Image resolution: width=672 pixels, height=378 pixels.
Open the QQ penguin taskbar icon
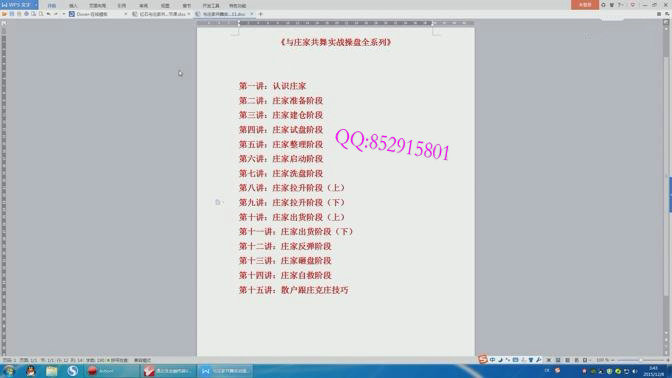point(30,371)
